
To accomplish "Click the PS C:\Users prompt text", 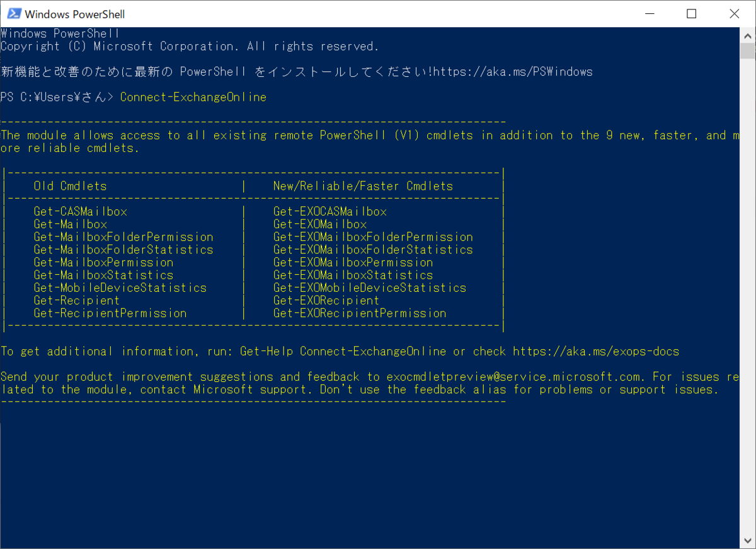I will click(57, 97).
